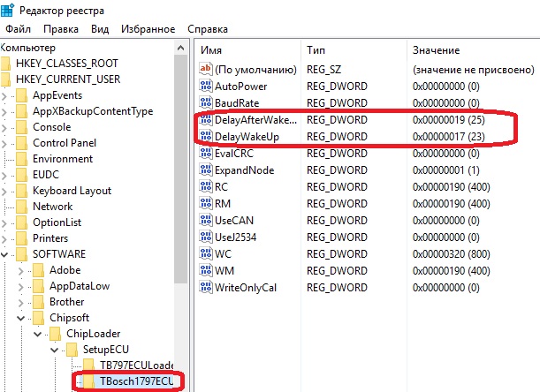Screen dimensions: 540x392
Task: Select the WriteOnlyCal value icon
Action: (x=206, y=288)
